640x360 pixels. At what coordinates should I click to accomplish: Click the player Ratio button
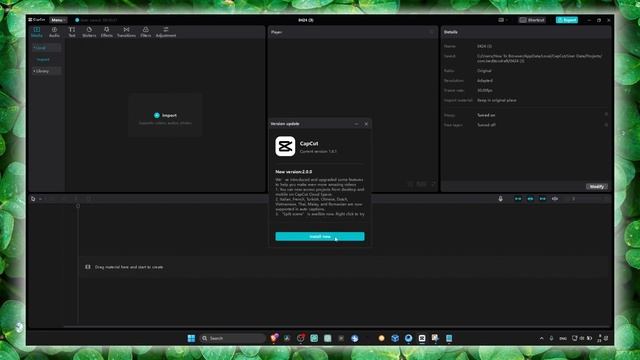click(x=421, y=184)
